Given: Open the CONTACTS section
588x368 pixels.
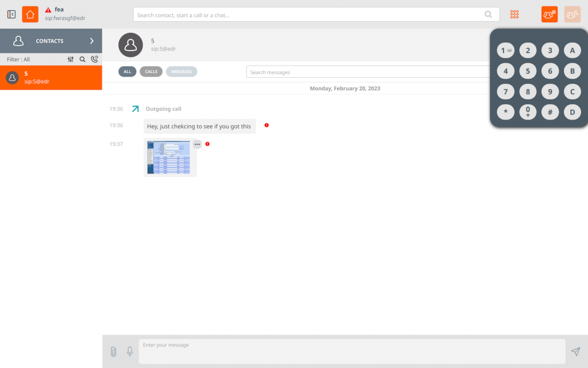Looking at the screenshot, I should (49, 41).
